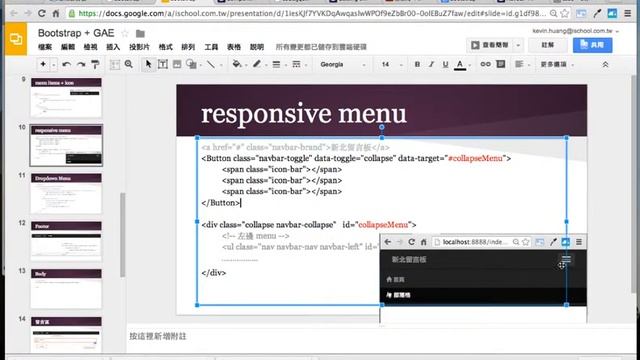Open the 投影片 Slide menu
The width and height of the screenshot is (640, 360).
tap(139, 47)
